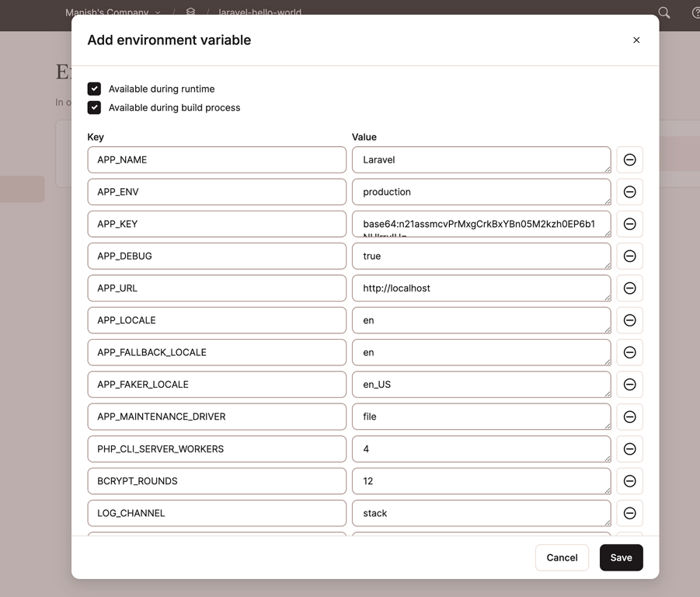Click the minus icon beside APP_ENV
700x597 pixels.
629,192
